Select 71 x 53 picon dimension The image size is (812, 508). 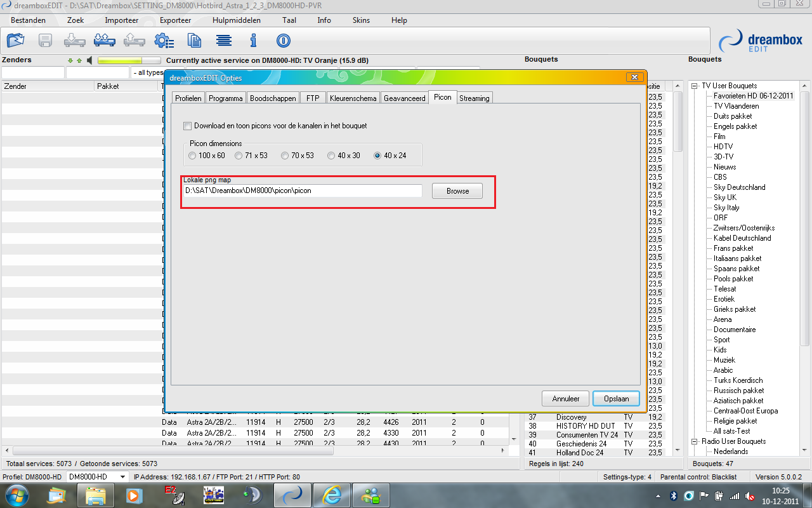[239, 155]
